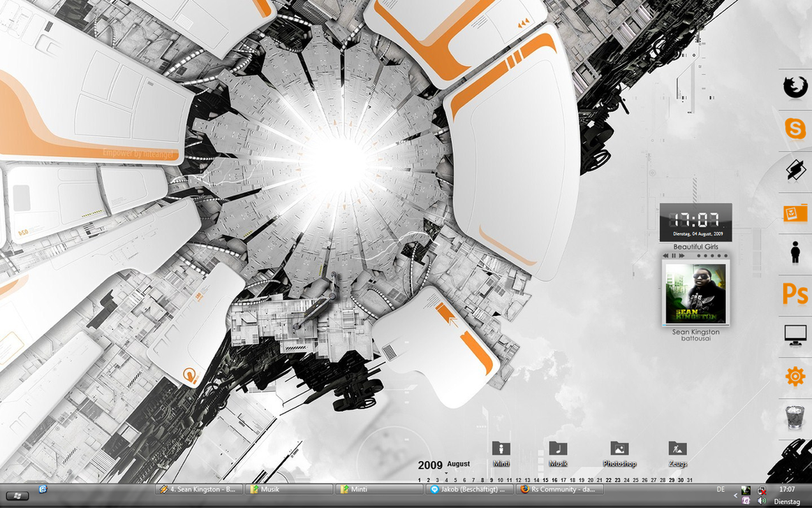Open the Windows Start menu button
The width and height of the screenshot is (812, 508).
point(17,495)
